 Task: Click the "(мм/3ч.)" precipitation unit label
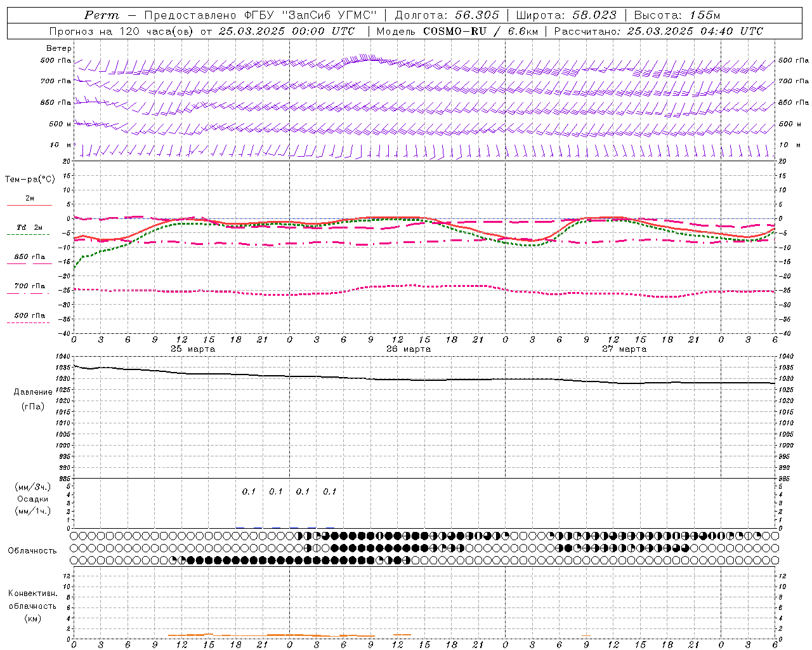(x=33, y=487)
